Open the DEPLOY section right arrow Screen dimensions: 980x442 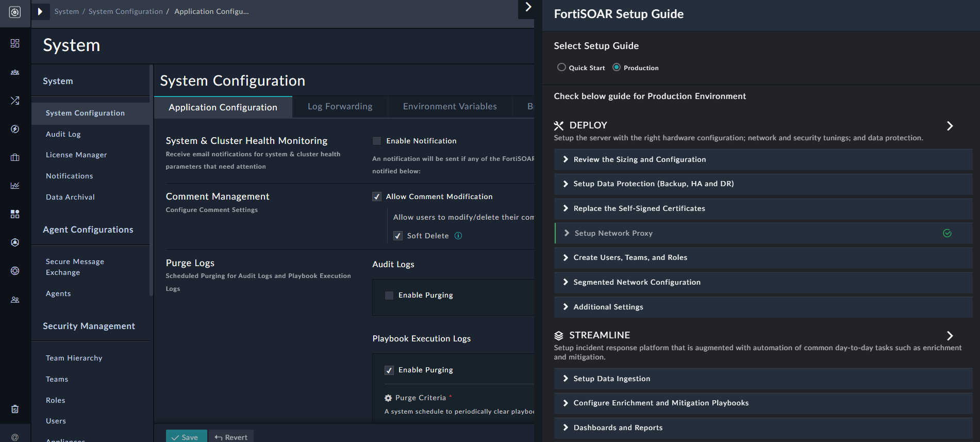950,126
